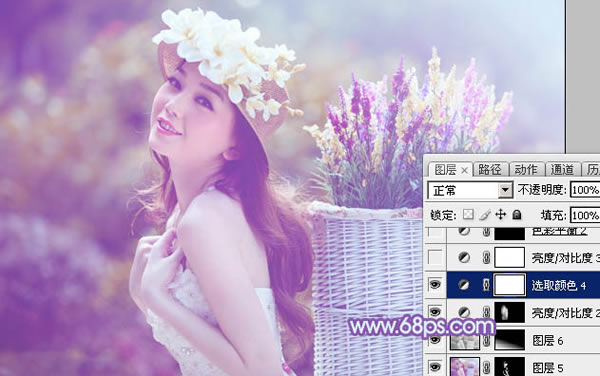This screenshot has width=600, height=376.
Task: Toggle lock transparent pixels icon
Action: (x=468, y=215)
